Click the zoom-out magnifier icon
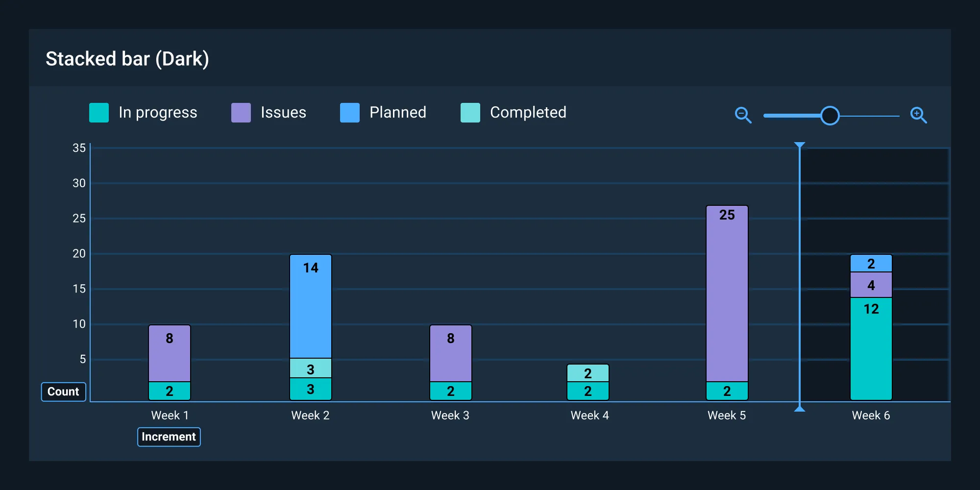The image size is (980, 490). pyautogui.click(x=742, y=115)
